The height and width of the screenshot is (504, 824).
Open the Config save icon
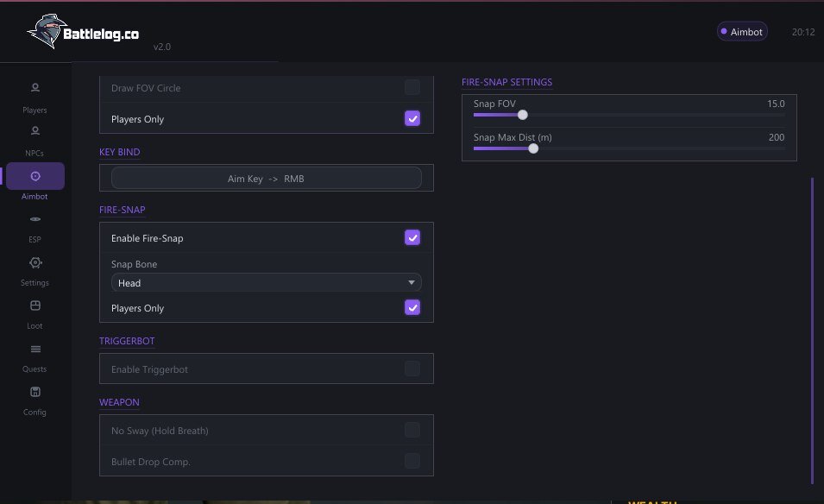point(35,392)
